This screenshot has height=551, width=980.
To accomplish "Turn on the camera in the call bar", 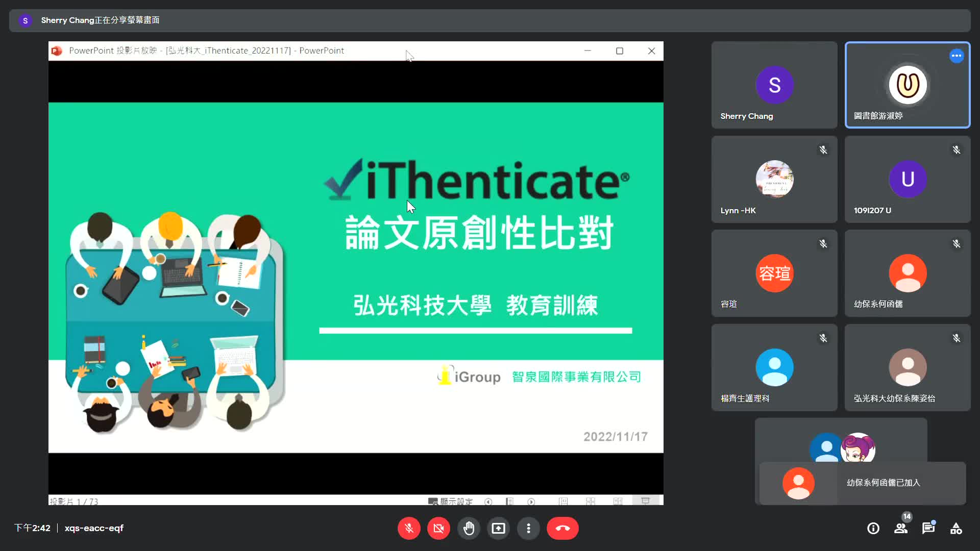I will [438, 528].
